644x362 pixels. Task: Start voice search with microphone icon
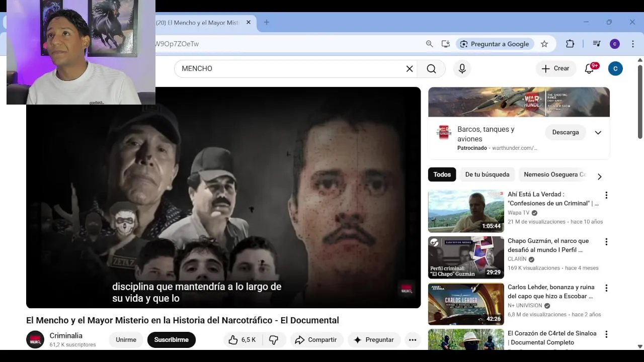click(462, 69)
